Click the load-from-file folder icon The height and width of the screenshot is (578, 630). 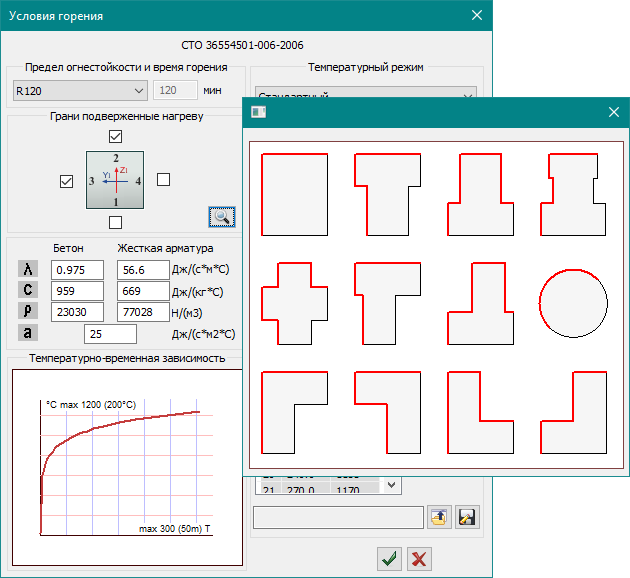(440, 517)
